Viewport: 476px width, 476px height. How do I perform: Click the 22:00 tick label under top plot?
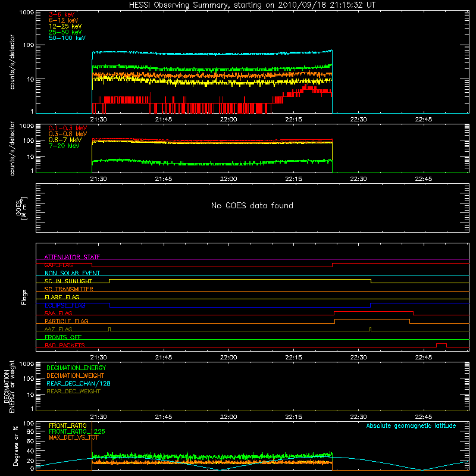pos(228,120)
